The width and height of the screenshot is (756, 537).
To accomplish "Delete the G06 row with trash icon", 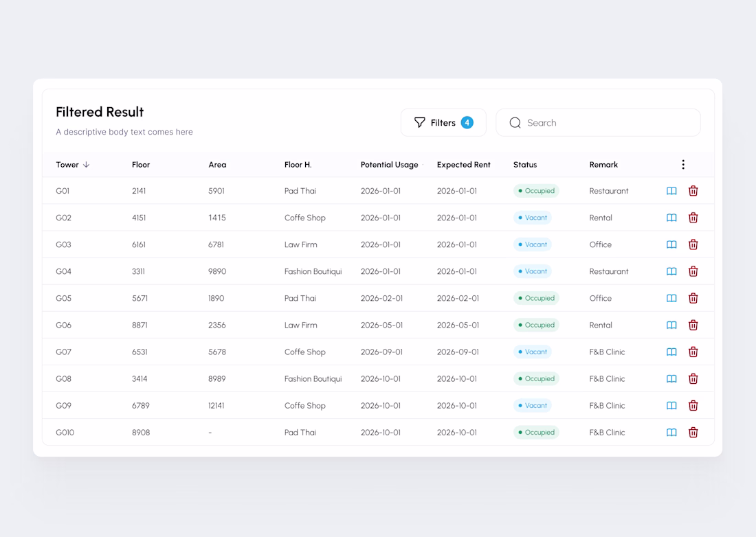I will pos(693,325).
